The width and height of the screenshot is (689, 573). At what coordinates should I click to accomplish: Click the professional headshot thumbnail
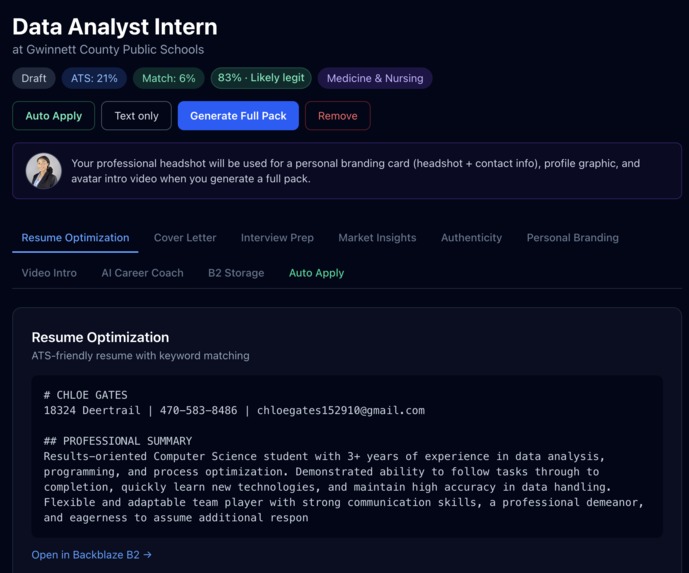pos(44,171)
